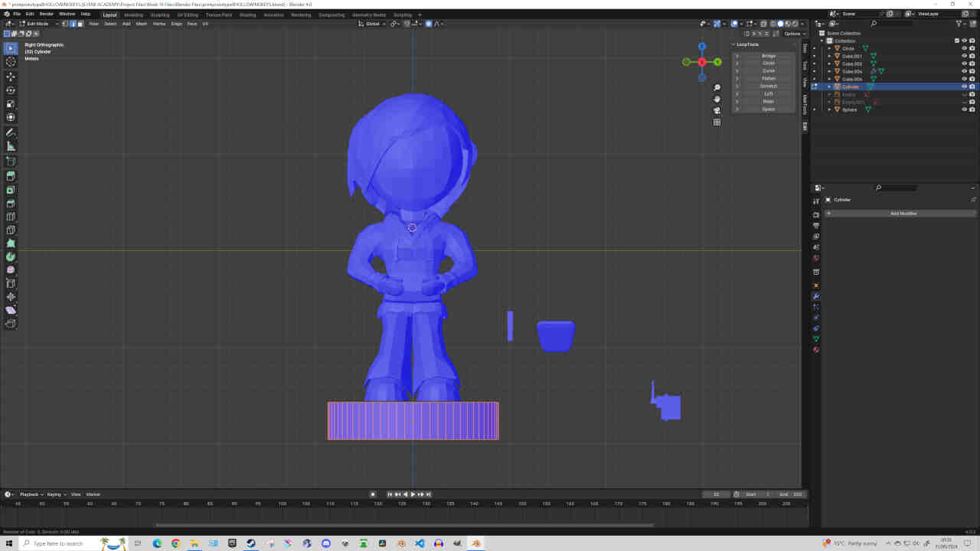Click the current frame number field
This screenshot has height=551, width=980.
click(717, 494)
